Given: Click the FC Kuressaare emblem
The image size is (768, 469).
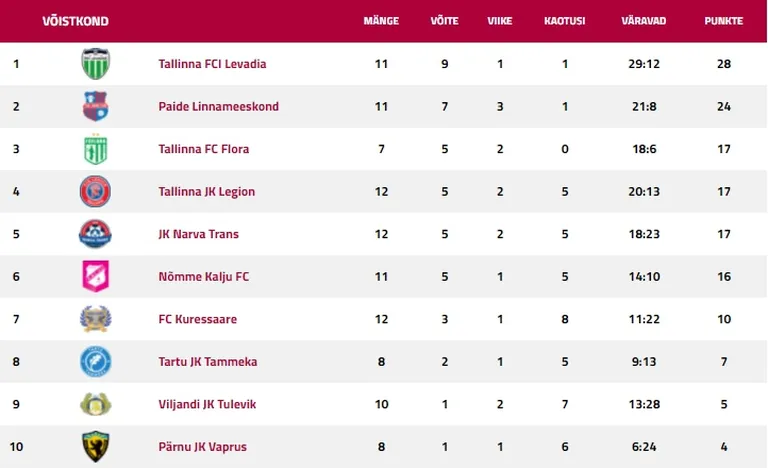Looking at the screenshot, I should pyautogui.click(x=96, y=319).
